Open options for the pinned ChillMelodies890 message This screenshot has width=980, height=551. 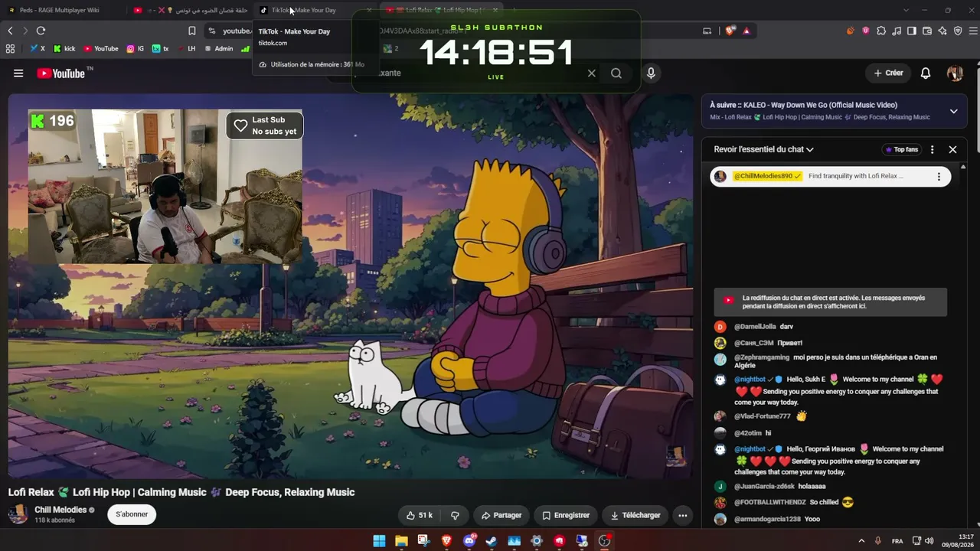[x=939, y=177]
